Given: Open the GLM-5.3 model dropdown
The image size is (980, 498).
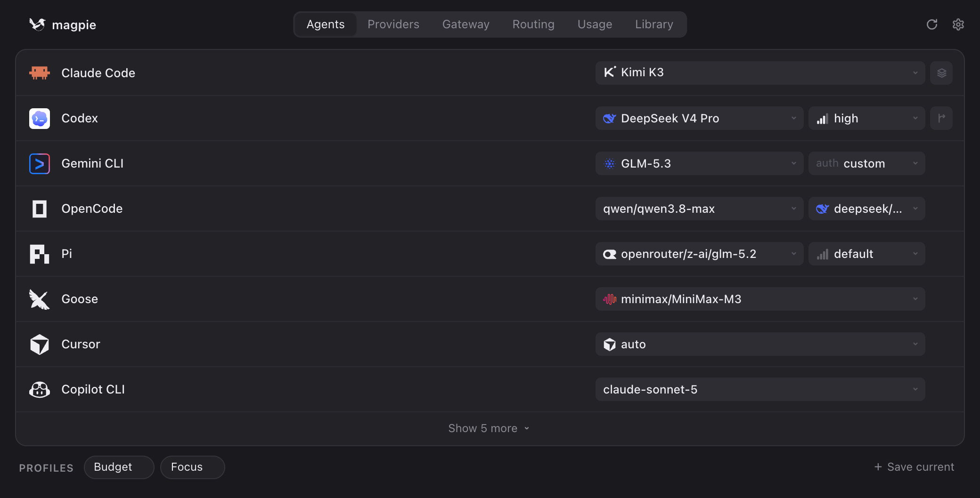Looking at the screenshot, I should pos(700,163).
